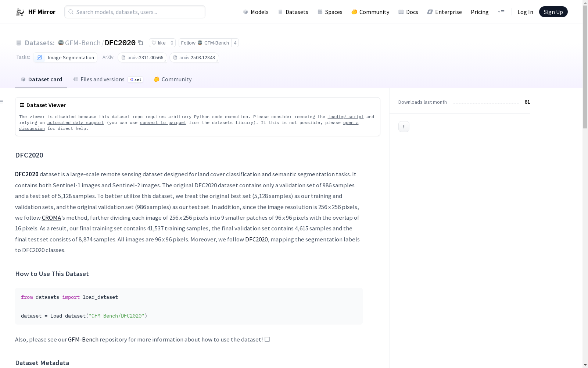This screenshot has width=588, height=368.
Task: Open the arxiv:2311.00566 paper tag
Action: [143, 57]
